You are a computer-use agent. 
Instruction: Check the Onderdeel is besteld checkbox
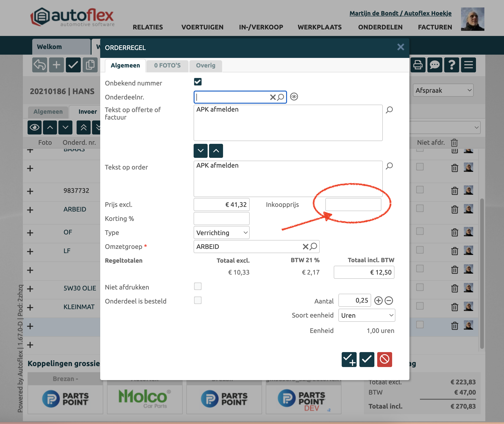coord(198,300)
